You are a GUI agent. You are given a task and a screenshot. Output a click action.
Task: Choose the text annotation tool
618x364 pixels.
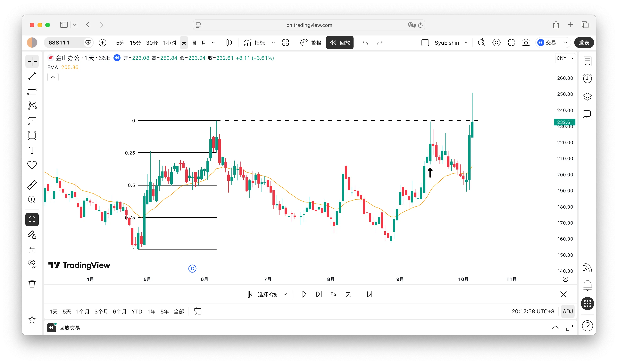[x=32, y=150]
